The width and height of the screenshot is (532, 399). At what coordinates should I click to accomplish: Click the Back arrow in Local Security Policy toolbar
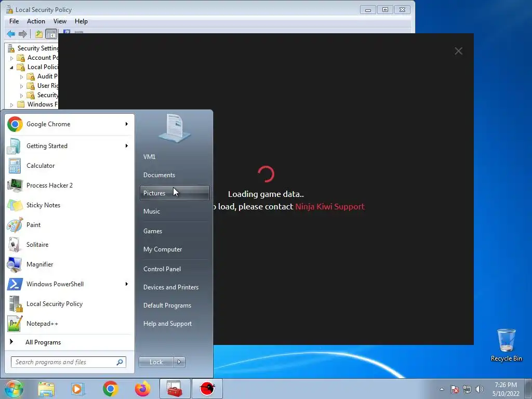[x=11, y=34]
